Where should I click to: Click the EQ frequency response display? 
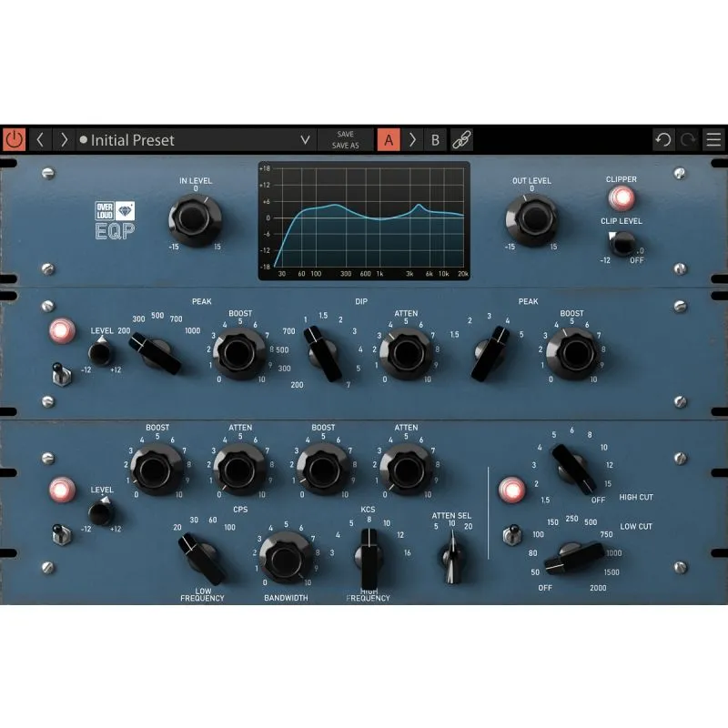(x=364, y=221)
